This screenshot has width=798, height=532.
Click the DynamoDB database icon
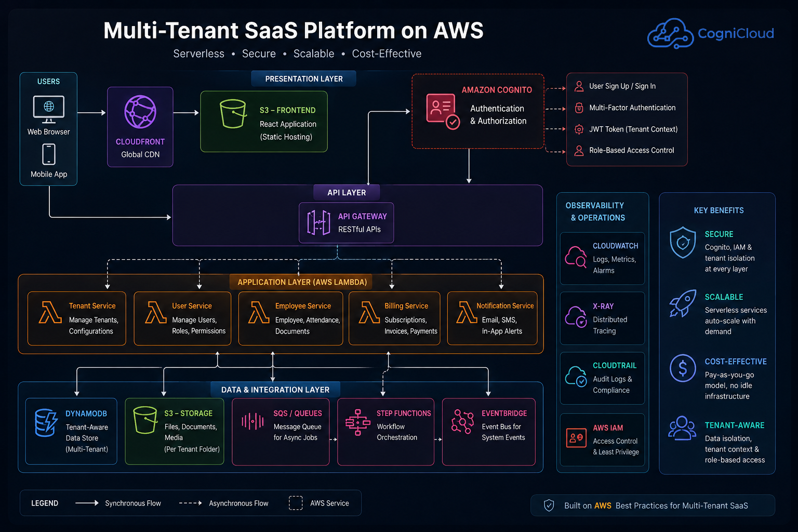(46, 422)
